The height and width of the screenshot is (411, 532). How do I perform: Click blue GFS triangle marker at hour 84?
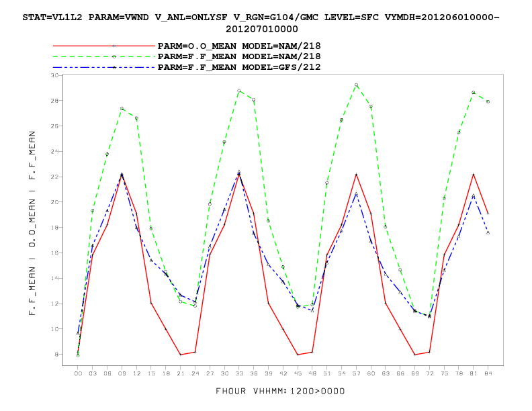(488, 233)
